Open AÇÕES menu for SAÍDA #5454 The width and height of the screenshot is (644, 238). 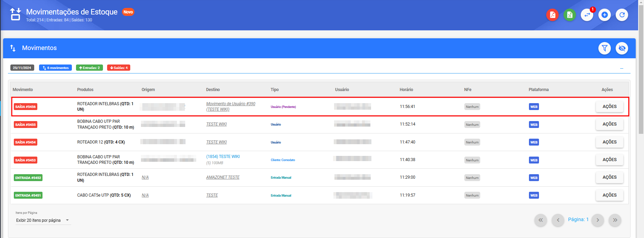tap(609, 142)
